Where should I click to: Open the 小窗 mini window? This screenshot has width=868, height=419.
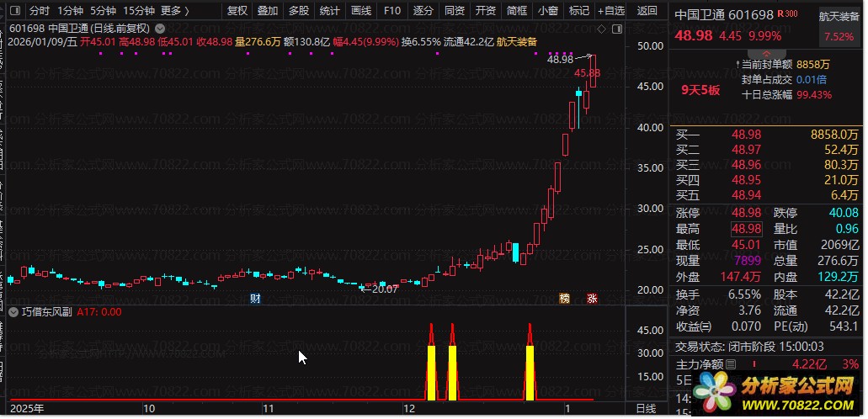(548, 10)
